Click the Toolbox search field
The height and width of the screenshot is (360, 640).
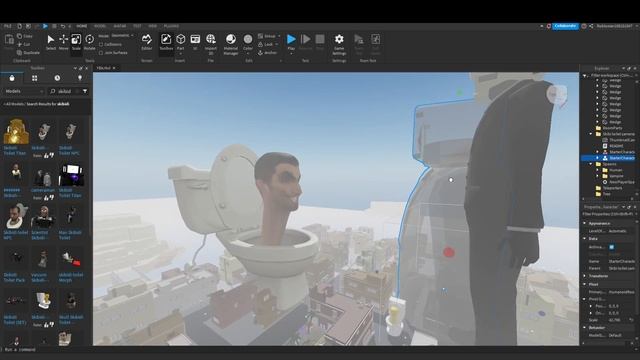[64, 91]
